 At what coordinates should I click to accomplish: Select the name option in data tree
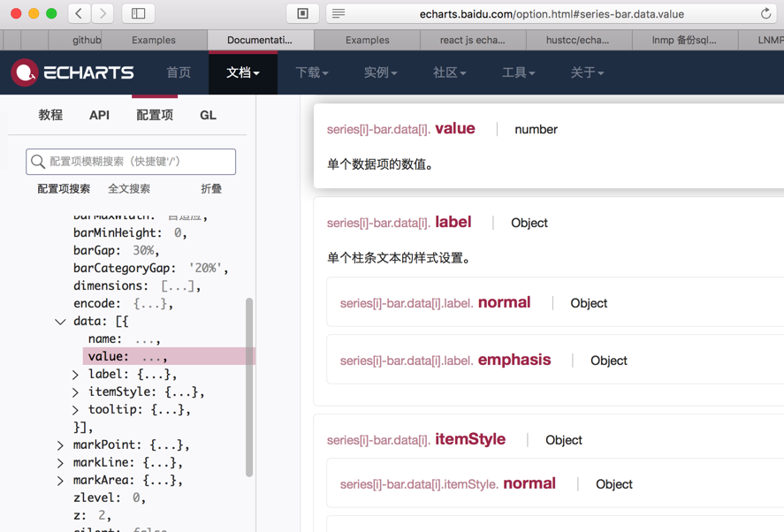124,339
